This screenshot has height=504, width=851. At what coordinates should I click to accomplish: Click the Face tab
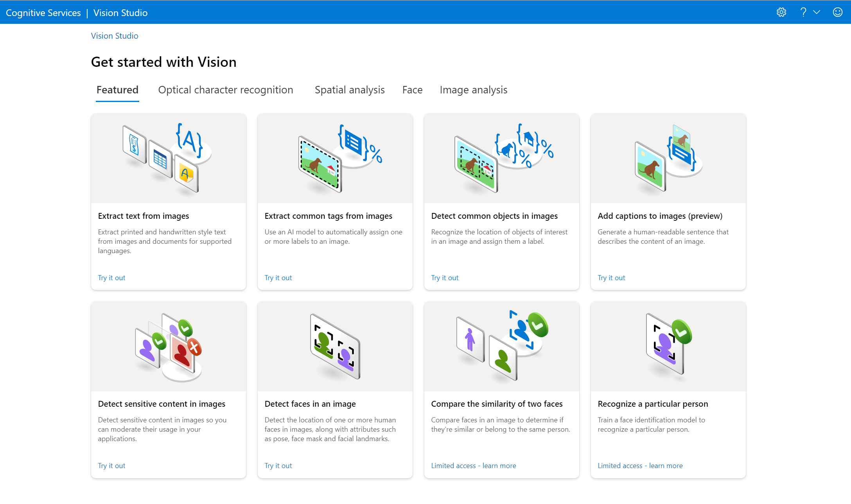coord(412,89)
